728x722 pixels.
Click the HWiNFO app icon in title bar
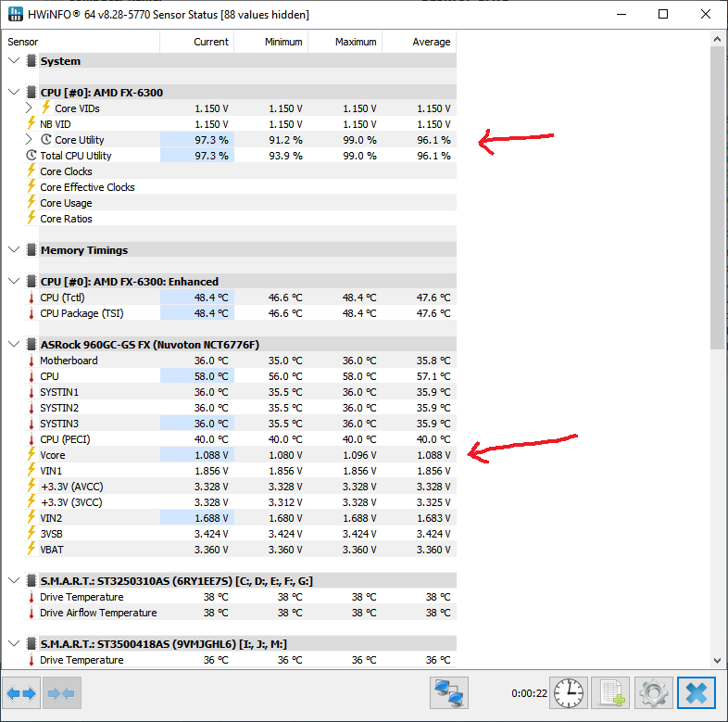coord(16,14)
